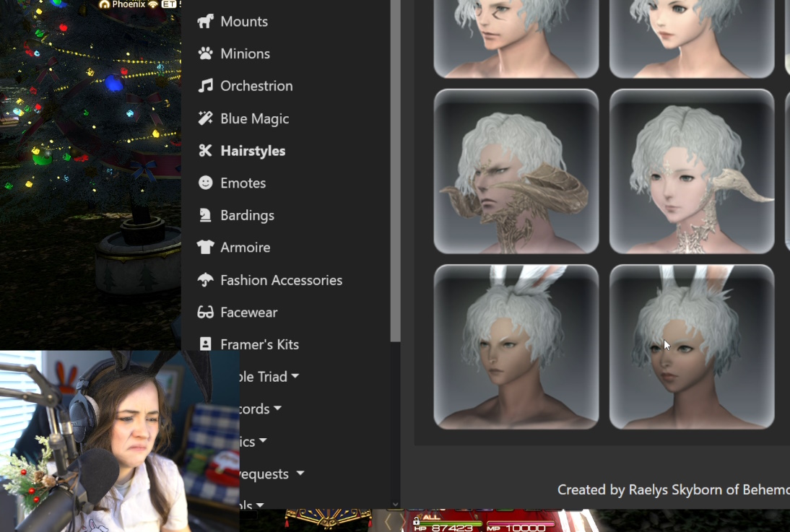
Task: Navigate to Bardings
Action: click(248, 215)
